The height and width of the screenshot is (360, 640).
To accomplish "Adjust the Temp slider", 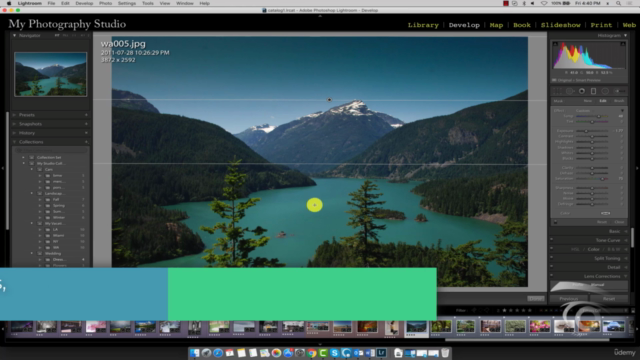I will 592,116.
